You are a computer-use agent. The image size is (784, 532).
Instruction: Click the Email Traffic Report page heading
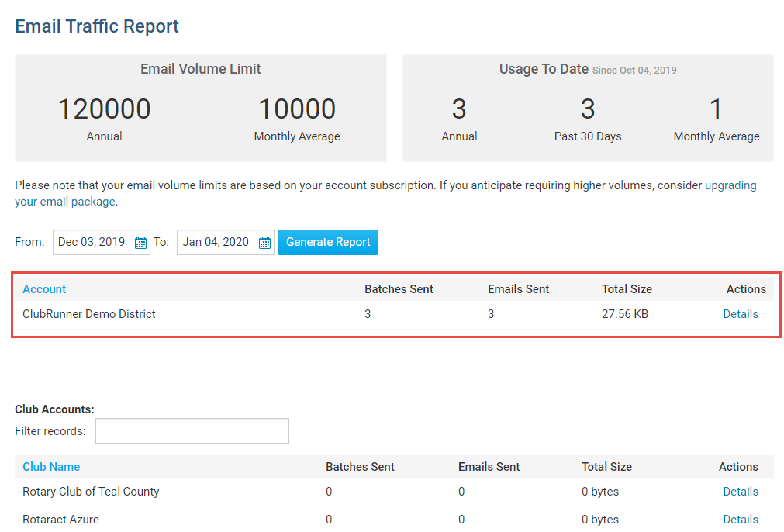[97, 26]
